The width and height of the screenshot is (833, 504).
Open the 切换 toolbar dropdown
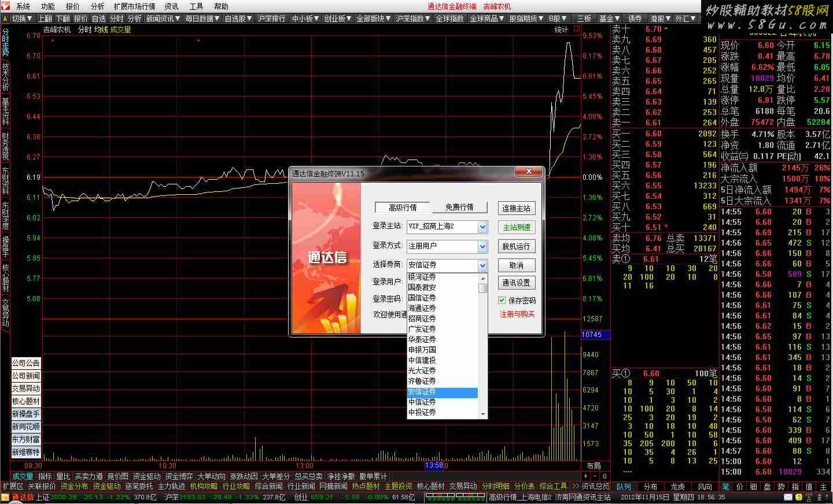coord(22,18)
